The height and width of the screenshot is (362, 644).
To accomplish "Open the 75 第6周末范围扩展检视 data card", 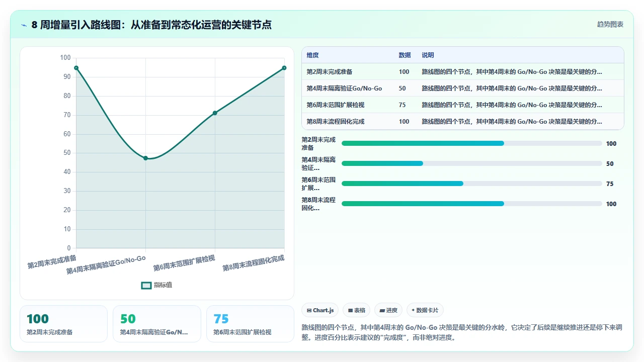I will pyautogui.click(x=250, y=324).
